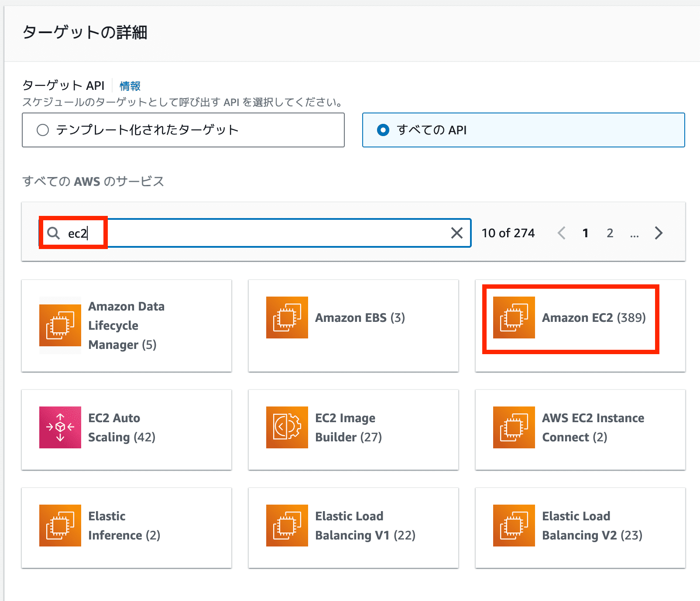700x601 pixels.
Task: Choose EC2 Image Builder (27) service name
Action: (x=349, y=427)
